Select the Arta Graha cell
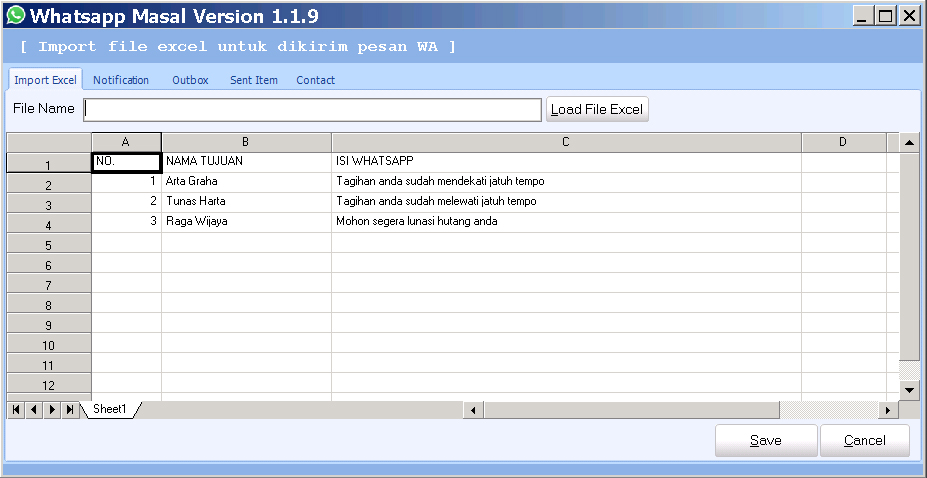This screenshot has width=927, height=478. click(247, 182)
